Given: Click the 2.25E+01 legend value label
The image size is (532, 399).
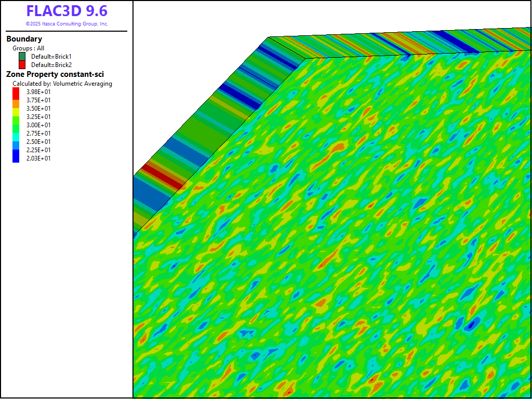Looking at the screenshot, I should click(38, 150).
